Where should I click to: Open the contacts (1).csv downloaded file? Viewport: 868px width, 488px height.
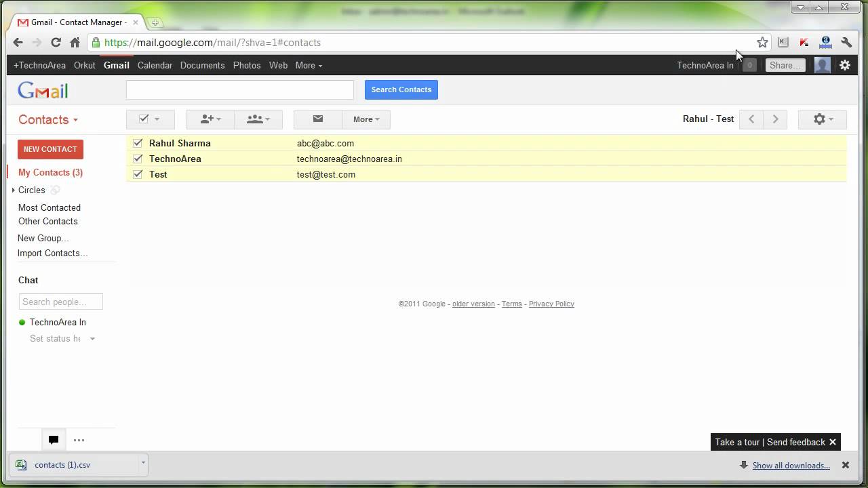tap(62, 465)
